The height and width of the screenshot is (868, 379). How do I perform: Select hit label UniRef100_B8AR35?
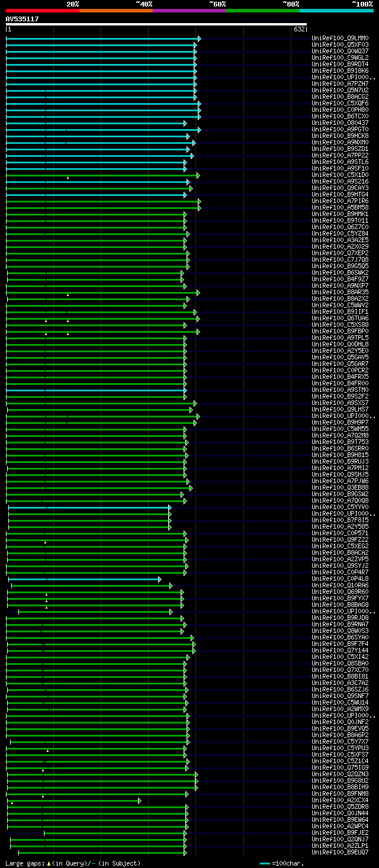(x=340, y=292)
